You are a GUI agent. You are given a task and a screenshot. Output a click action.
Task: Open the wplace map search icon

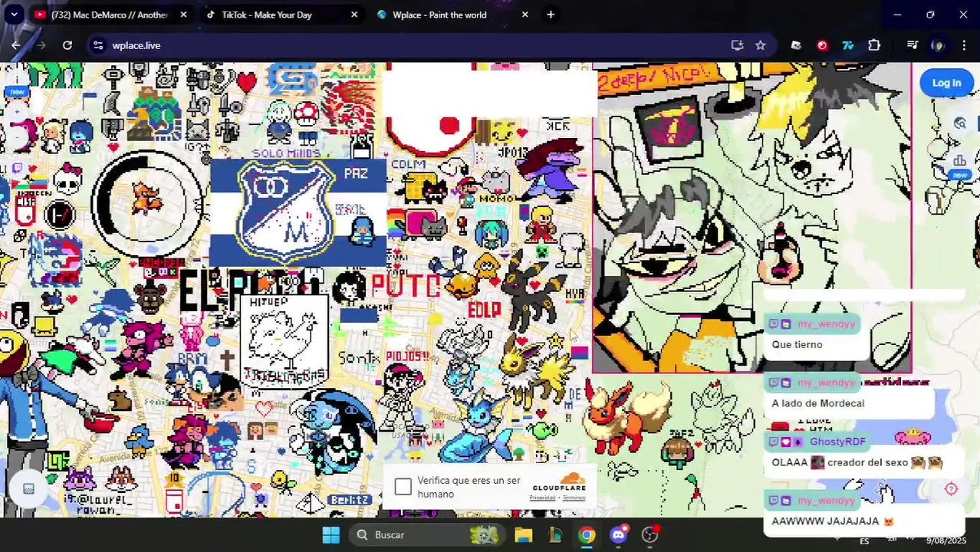960,123
